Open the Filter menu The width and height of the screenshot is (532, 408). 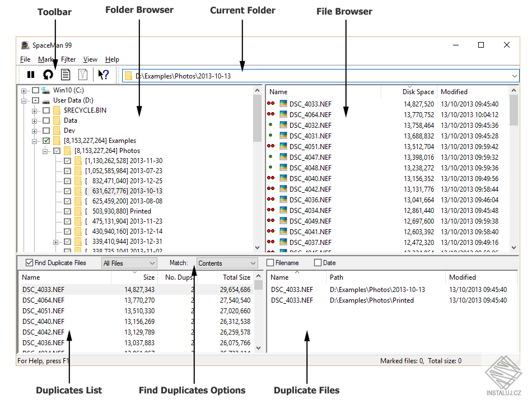point(68,59)
